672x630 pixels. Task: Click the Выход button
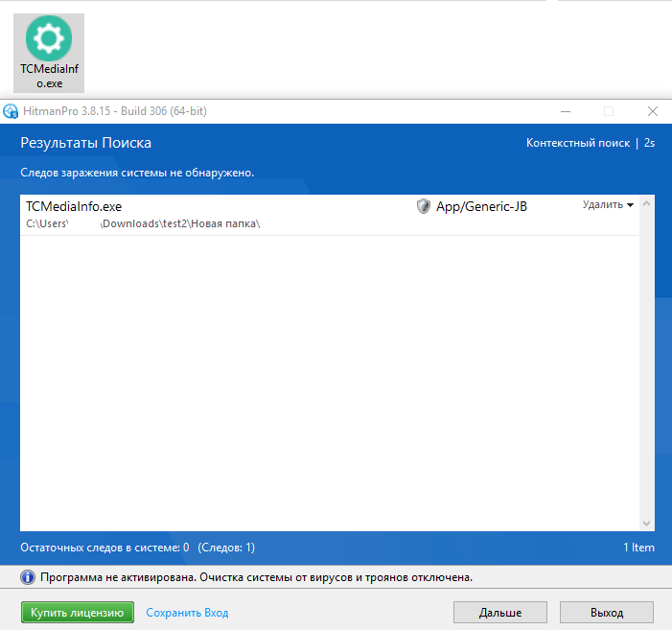click(x=607, y=613)
